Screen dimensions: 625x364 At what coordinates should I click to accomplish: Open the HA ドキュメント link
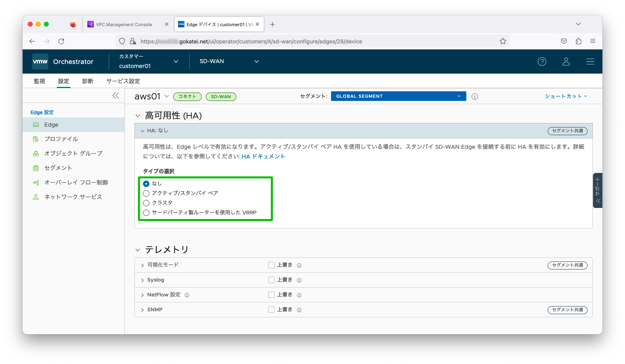(263, 156)
